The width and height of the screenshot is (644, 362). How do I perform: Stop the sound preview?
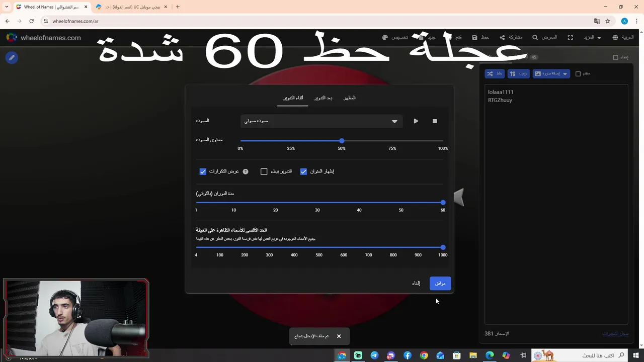click(x=435, y=121)
